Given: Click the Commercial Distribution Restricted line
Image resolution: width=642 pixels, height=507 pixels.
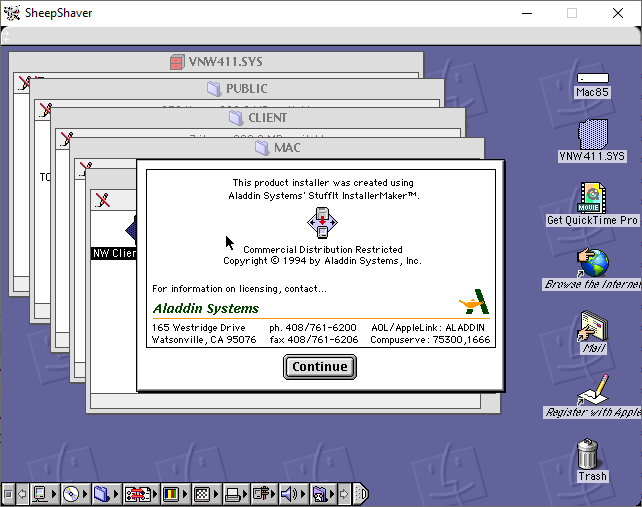Looking at the screenshot, I should (x=323, y=249).
